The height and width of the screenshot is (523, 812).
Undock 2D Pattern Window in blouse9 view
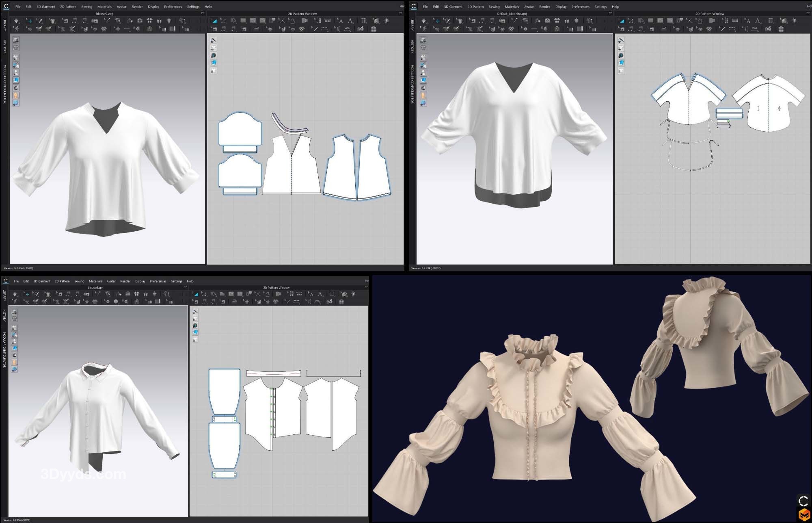(400, 14)
